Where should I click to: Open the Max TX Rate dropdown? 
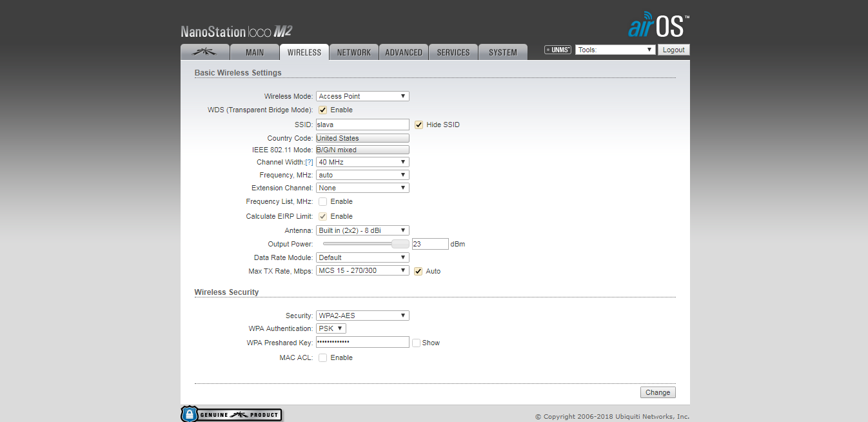coord(362,270)
